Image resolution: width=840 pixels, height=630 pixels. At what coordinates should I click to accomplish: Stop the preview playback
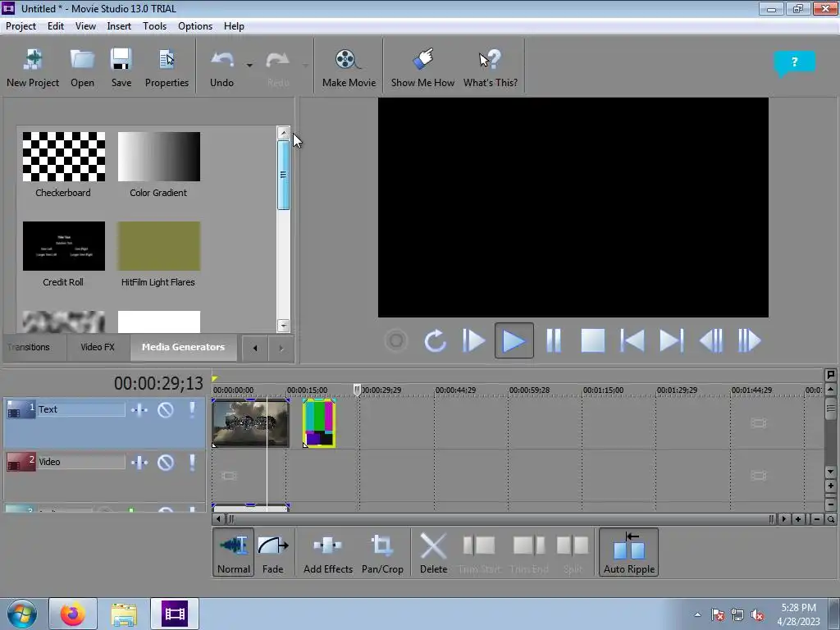(593, 340)
